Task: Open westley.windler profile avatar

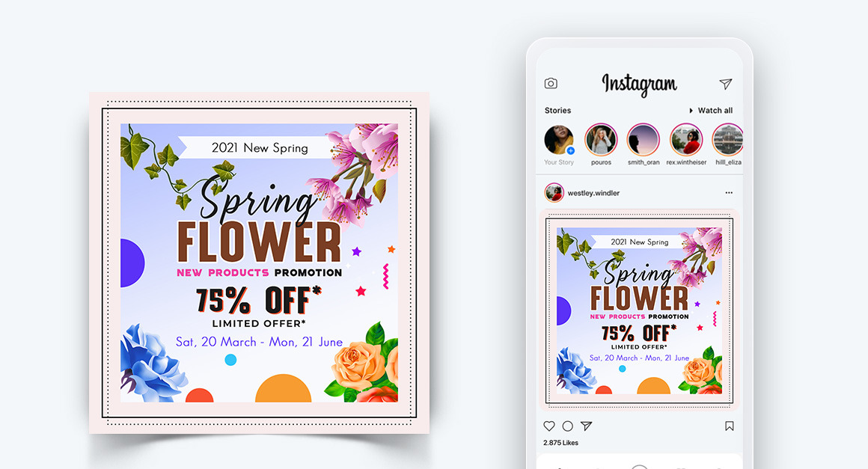Action: tap(554, 193)
